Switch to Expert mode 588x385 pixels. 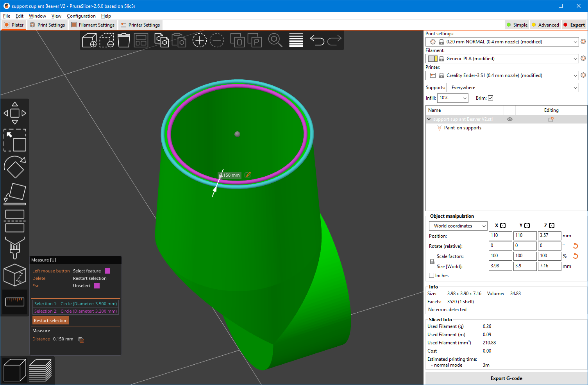tap(574, 25)
